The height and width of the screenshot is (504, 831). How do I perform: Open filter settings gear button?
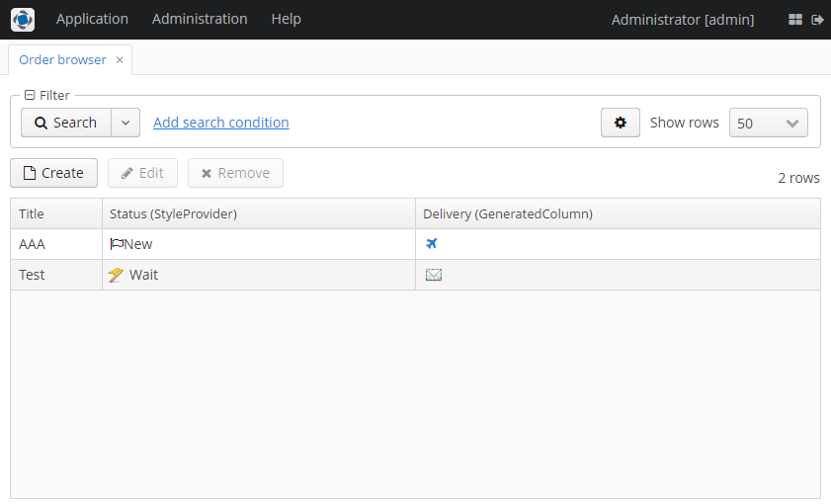(x=620, y=123)
